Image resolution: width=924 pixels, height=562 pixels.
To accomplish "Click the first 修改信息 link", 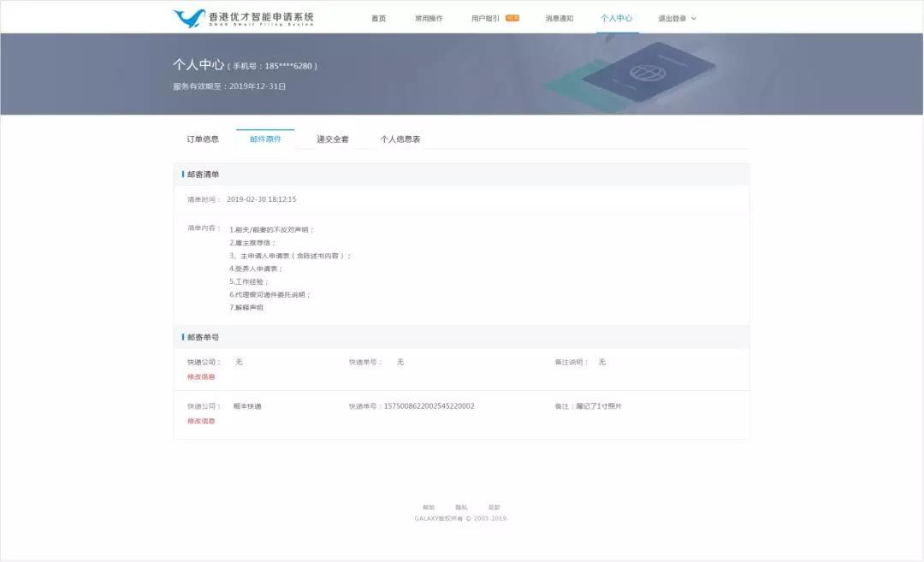I will [x=203, y=376].
